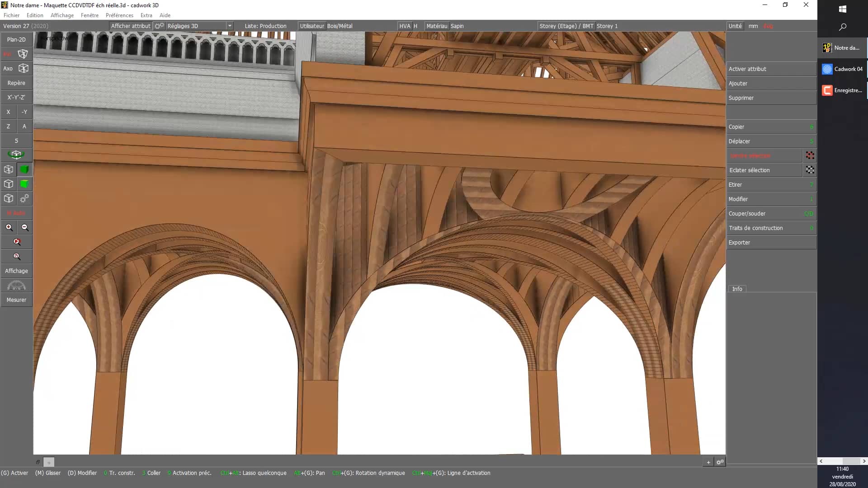Screen dimensions: 868x488
Task: Click the protractor angle icon
Action: coord(16,285)
